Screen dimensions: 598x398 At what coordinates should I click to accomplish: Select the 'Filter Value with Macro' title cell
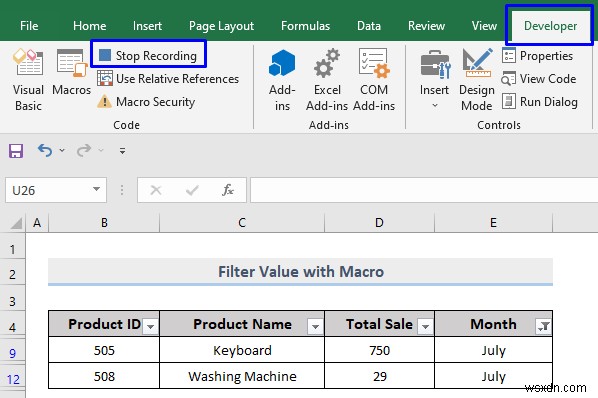tap(301, 271)
